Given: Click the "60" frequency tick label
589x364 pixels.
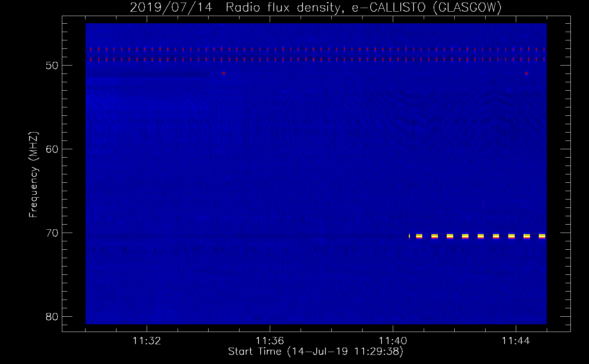Looking at the screenshot, I should coord(52,149).
